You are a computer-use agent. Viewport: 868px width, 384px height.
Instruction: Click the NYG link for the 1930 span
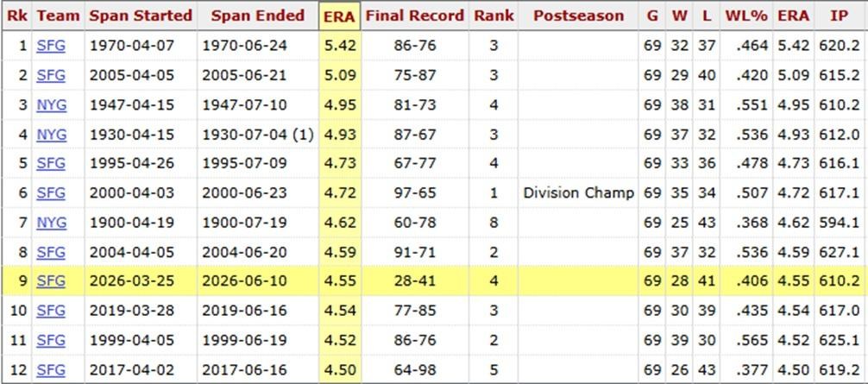[x=52, y=135]
